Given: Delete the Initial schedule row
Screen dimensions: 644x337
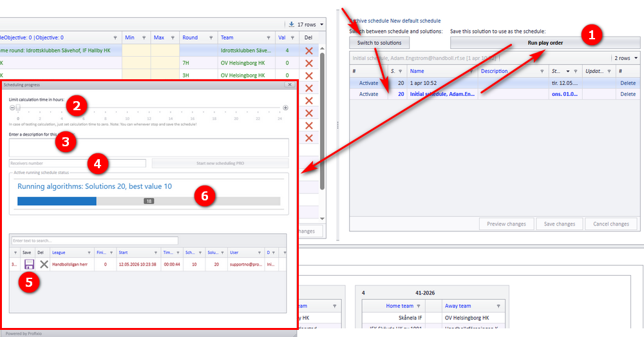Looking at the screenshot, I should pyautogui.click(x=627, y=94).
